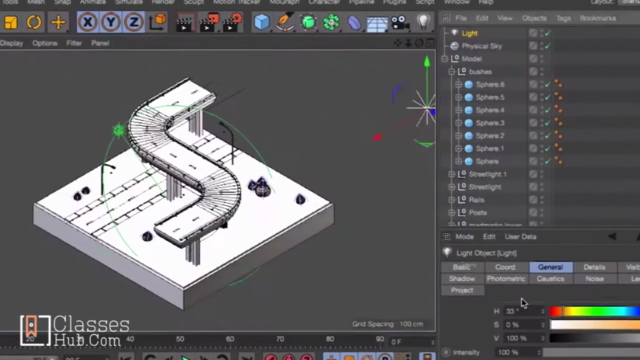Open the Photometric tab
This screenshot has width=640, height=360.
point(506,279)
